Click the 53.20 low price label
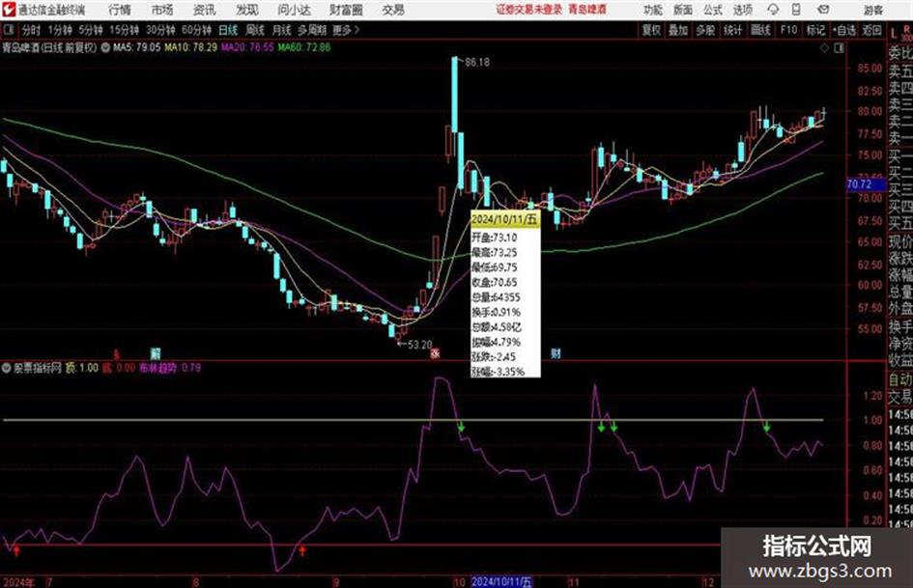The height and width of the screenshot is (588, 913). tap(420, 346)
